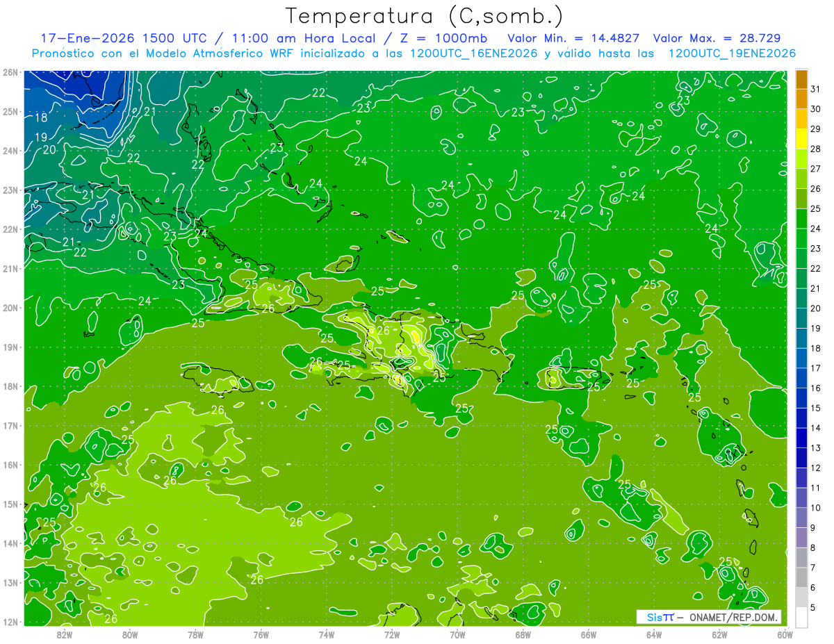This screenshot has height=644, width=834.
Task: Click the latitude label "20N"
Action: tap(10, 308)
